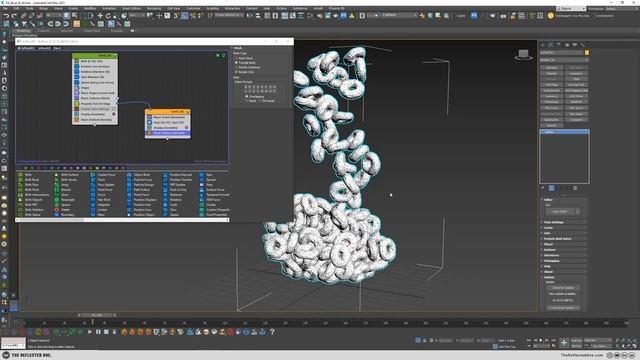Screen dimensions: 640x360
Task: Open the Modifier List dropdown
Action: (x=564, y=60)
